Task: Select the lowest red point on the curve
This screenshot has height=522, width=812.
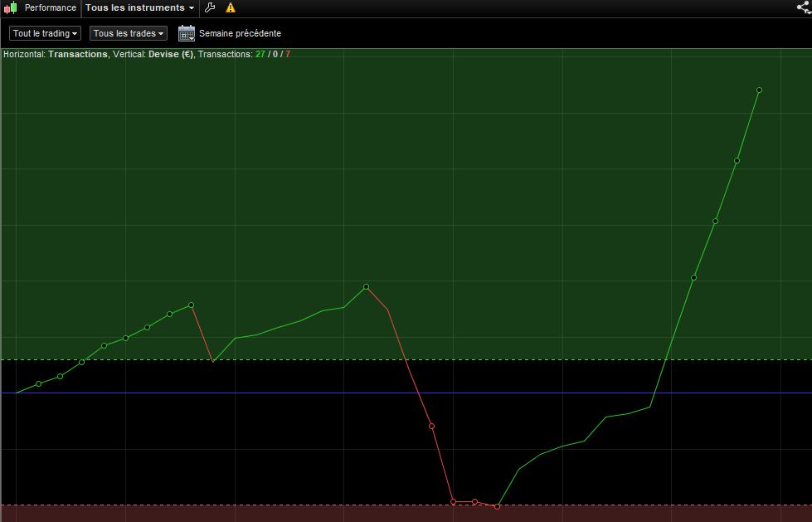Action: click(x=497, y=506)
